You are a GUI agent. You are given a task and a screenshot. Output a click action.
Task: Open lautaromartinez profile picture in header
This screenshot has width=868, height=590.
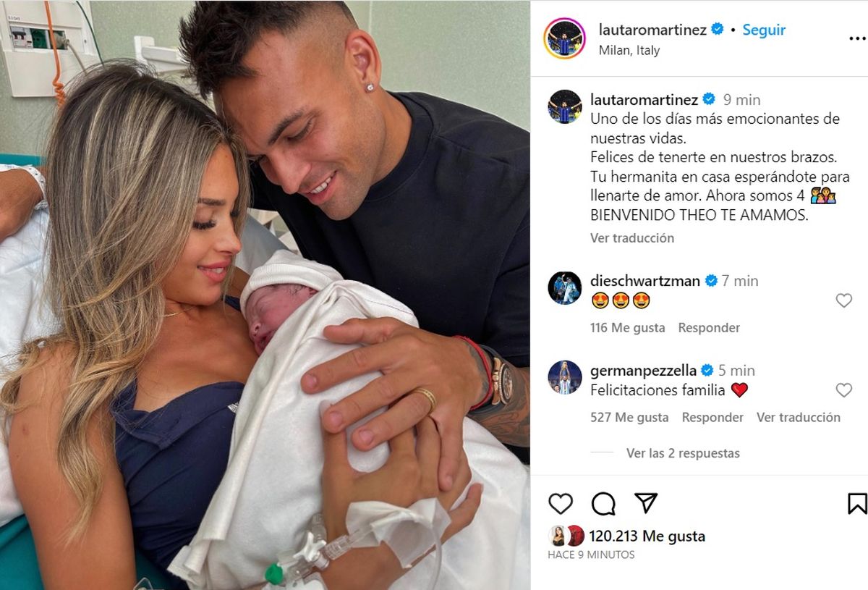(x=564, y=38)
